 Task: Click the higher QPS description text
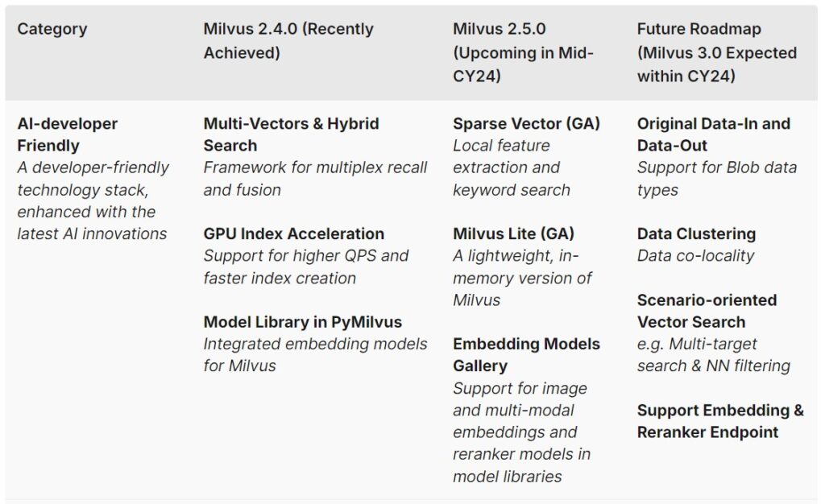click(x=305, y=267)
